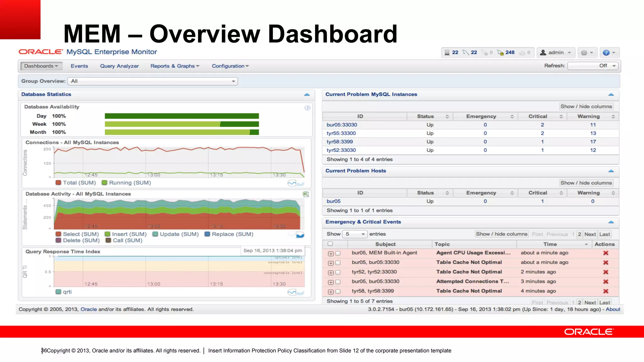Tick the select-all checkbox in events table header
The image size is (644, 362).
[x=330, y=244]
